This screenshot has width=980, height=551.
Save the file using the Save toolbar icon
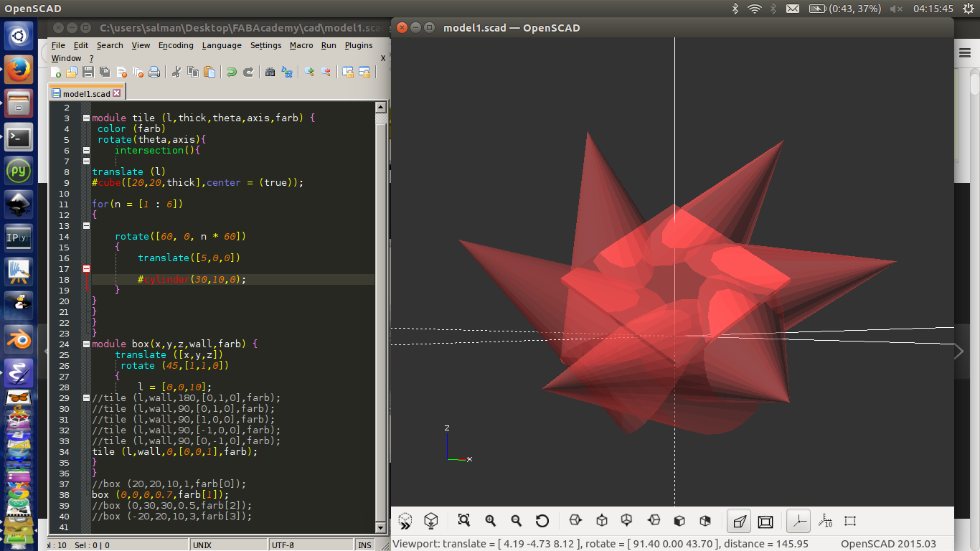[88, 72]
